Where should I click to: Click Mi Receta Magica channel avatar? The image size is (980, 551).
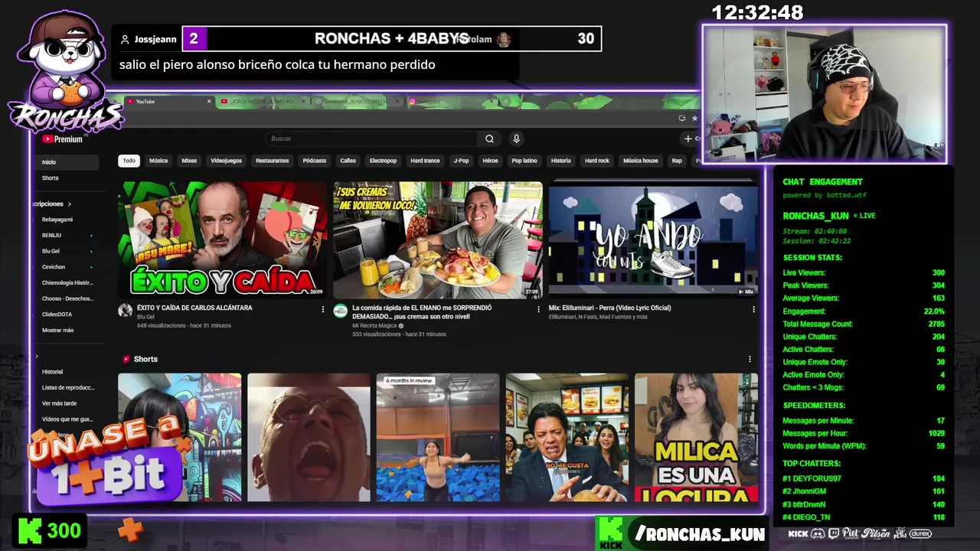[341, 310]
